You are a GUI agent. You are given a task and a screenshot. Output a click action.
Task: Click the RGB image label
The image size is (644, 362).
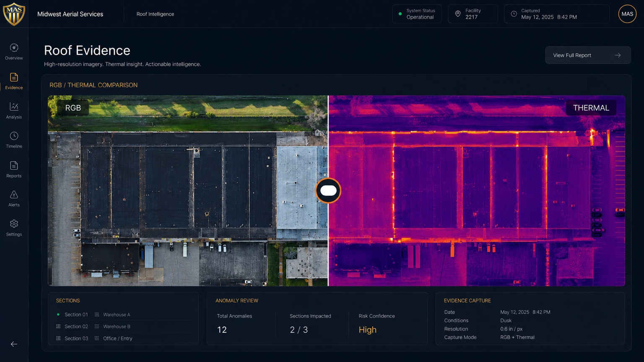[x=73, y=108]
